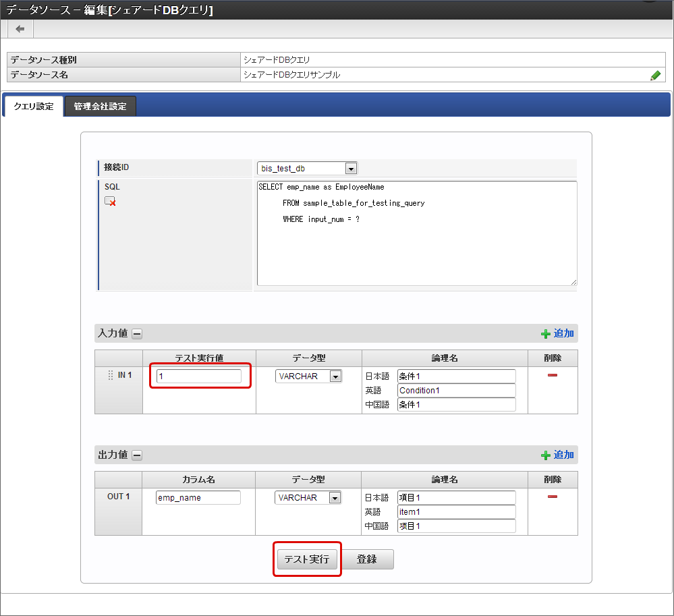Click the emp_name column name field
Screen dimensions: 674x616
pos(198,498)
